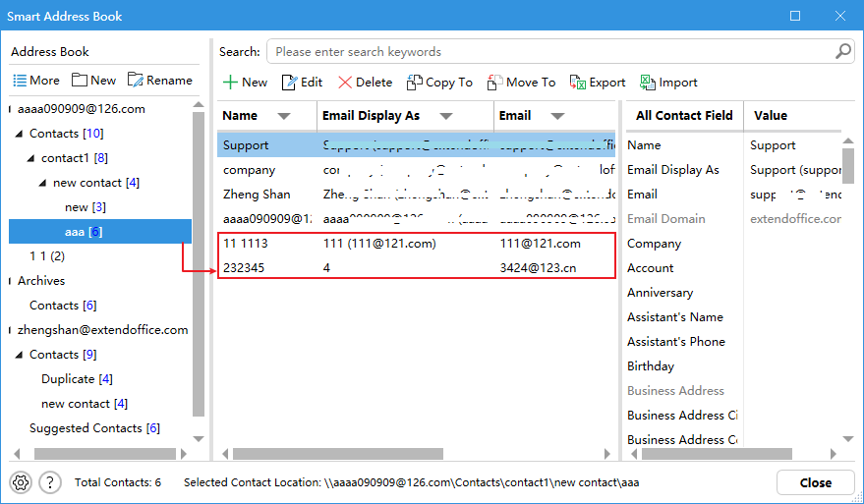The height and width of the screenshot is (504, 864).
Task: Open the Email column filter dropdown
Action: pos(558,116)
